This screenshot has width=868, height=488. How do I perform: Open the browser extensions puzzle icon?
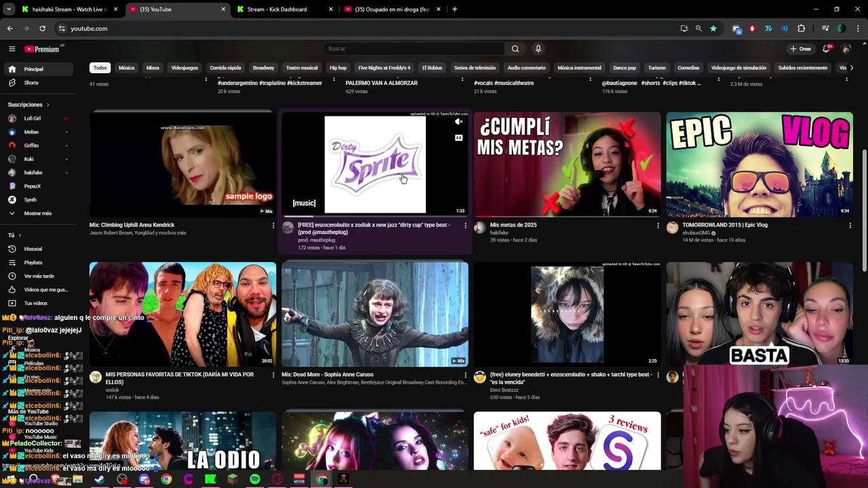tap(801, 28)
